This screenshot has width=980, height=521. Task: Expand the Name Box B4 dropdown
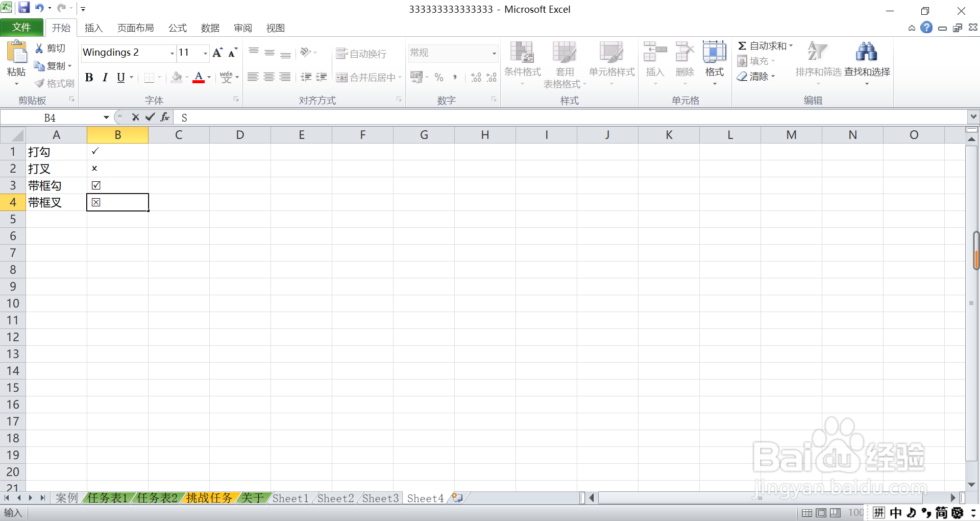click(106, 117)
